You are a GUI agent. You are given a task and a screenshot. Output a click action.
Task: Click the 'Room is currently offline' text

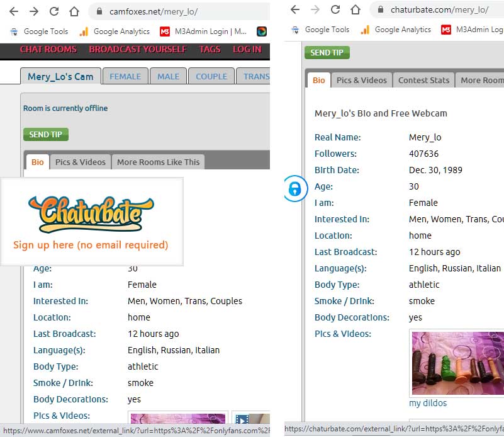click(65, 108)
